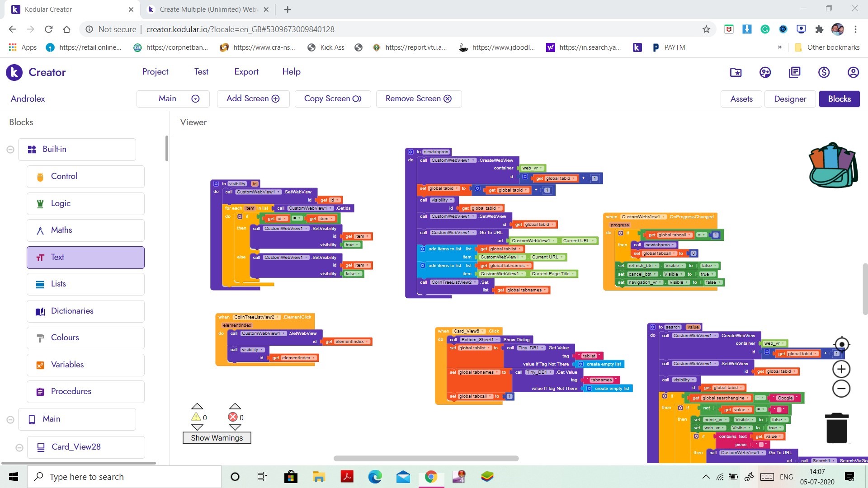The height and width of the screenshot is (488, 868).
Task: Click Copy Screen button
Action: point(333,99)
